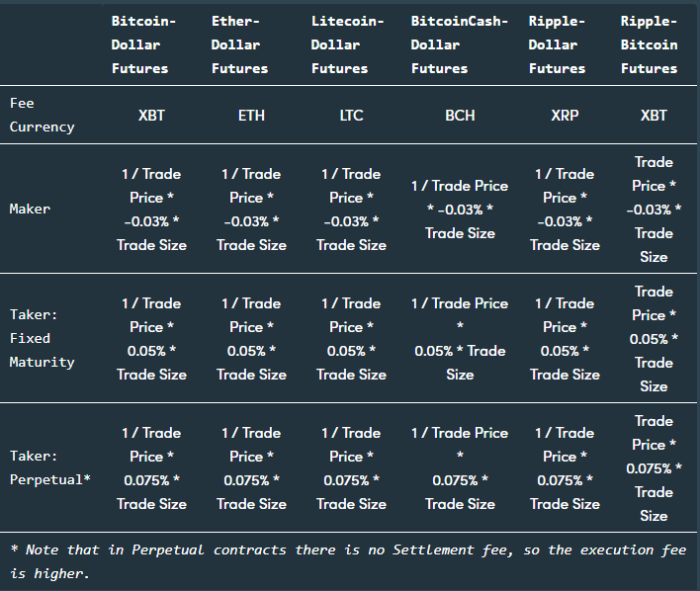Click the Ripple-Dollar Futures column header

pos(557,44)
